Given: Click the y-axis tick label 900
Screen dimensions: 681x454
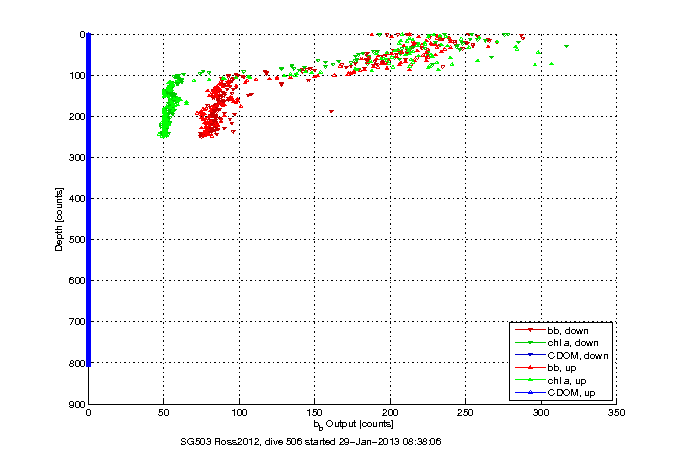Looking at the screenshot, I should [x=76, y=404].
